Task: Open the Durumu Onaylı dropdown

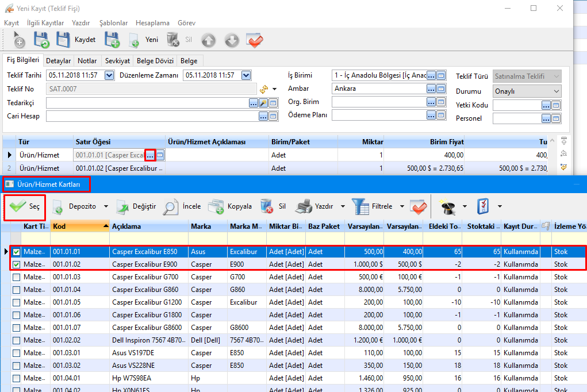Action: click(x=555, y=91)
